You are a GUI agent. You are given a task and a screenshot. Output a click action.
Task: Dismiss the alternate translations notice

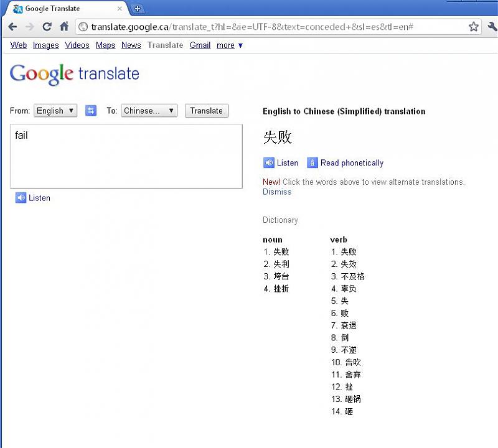(277, 192)
